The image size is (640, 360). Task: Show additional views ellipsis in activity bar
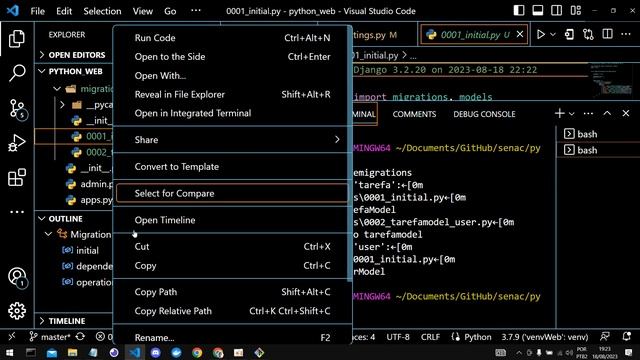(17, 212)
